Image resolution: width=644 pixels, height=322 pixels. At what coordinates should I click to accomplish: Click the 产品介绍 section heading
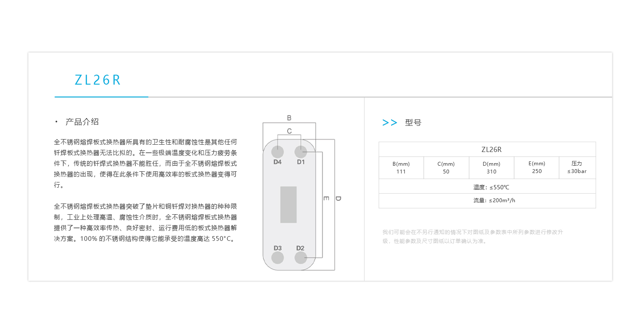pos(82,122)
